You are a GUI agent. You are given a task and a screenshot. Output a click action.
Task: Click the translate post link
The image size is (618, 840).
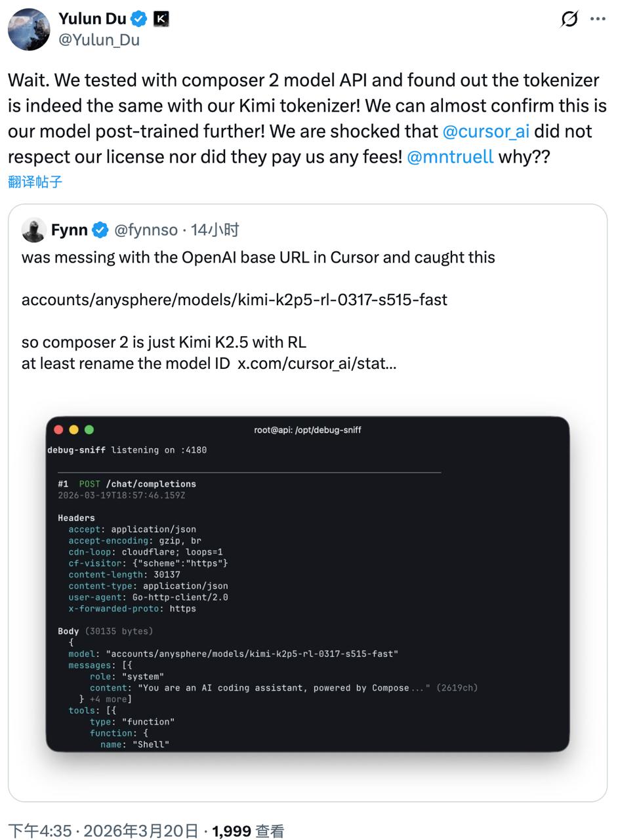pyautogui.click(x=35, y=182)
